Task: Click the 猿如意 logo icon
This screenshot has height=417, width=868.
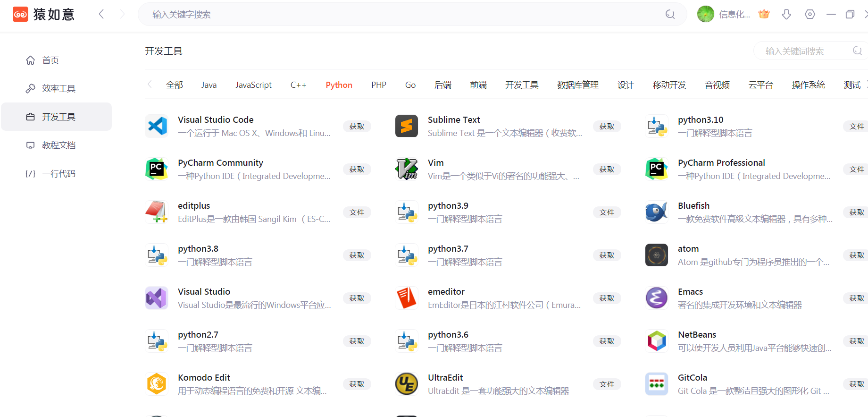Action: point(20,14)
